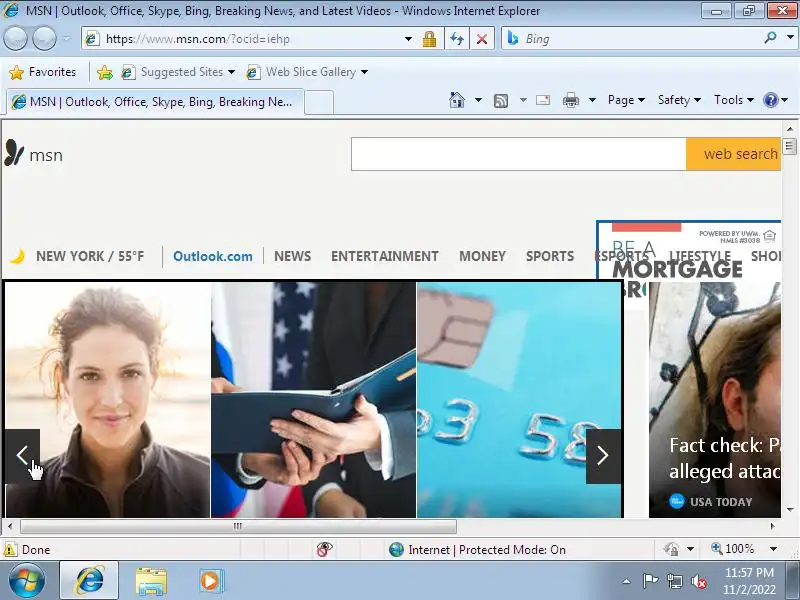This screenshot has width=800, height=600.
Task: Open the woman portrait story image
Action: 108,400
